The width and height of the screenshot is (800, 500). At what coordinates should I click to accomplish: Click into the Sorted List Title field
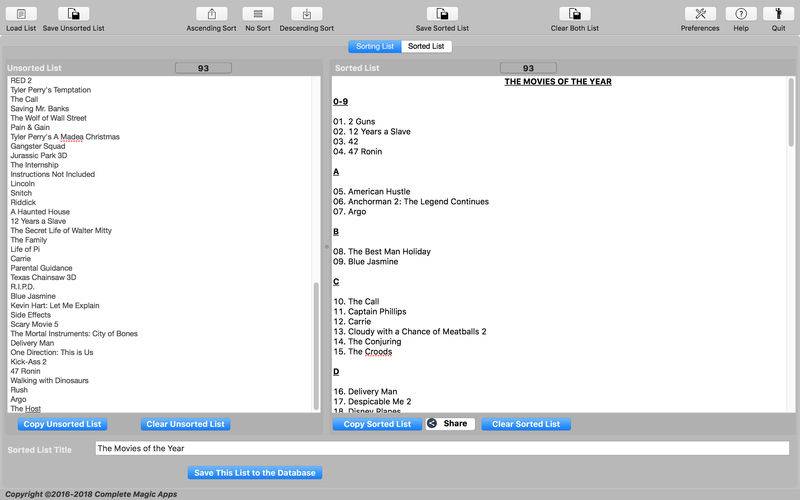[x=442, y=448]
